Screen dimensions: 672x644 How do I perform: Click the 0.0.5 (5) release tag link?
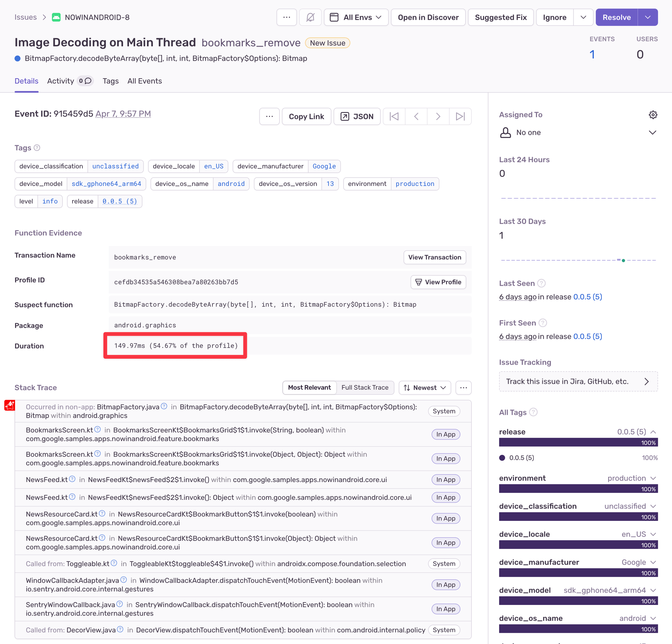click(x=120, y=201)
